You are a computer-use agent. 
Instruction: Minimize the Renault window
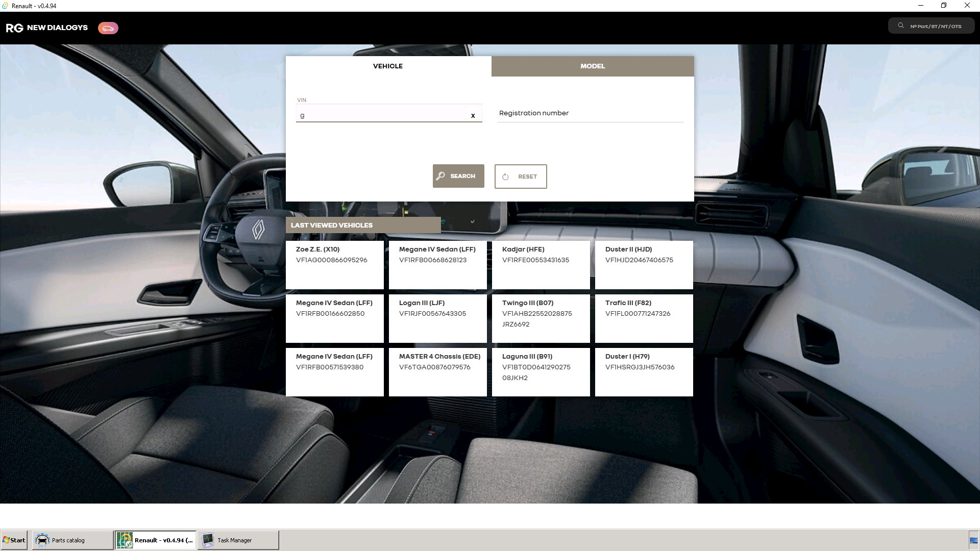[921, 6]
